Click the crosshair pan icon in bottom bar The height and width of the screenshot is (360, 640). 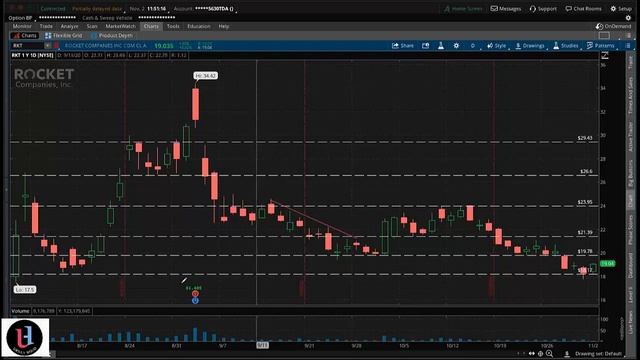point(540,353)
